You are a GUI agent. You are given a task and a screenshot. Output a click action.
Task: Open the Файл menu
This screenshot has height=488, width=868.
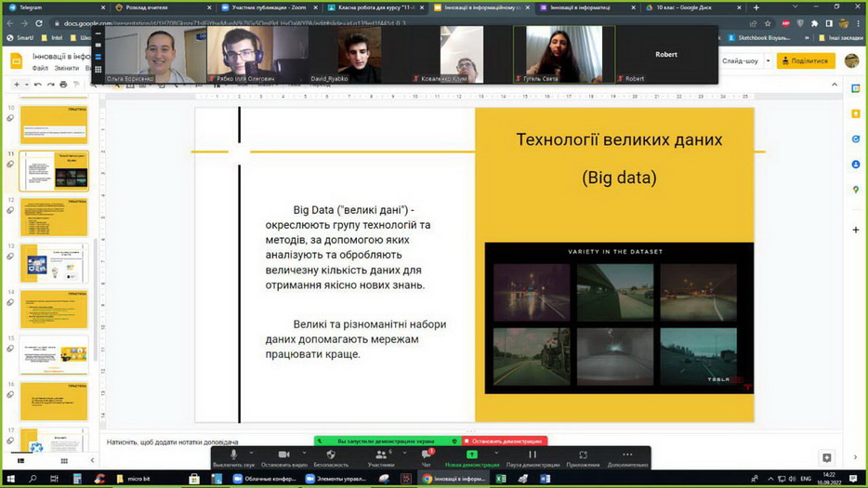pos(40,68)
